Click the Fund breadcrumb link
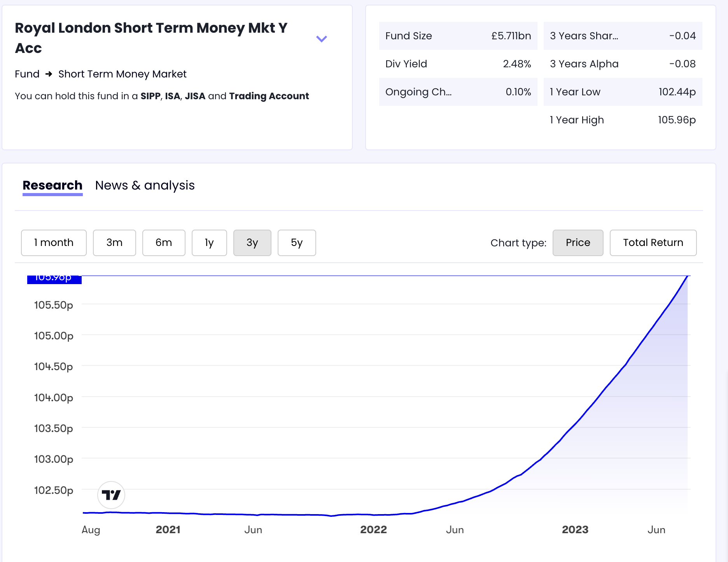The image size is (728, 562). click(27, 74)
